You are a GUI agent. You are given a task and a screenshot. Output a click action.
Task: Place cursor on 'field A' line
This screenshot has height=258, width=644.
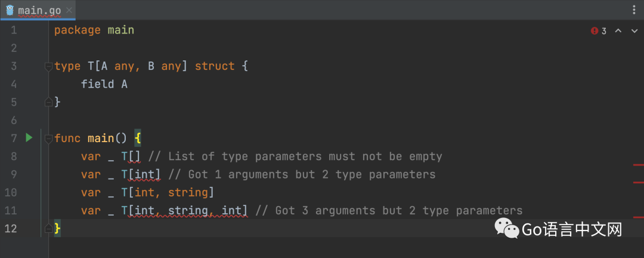point(104,84)
